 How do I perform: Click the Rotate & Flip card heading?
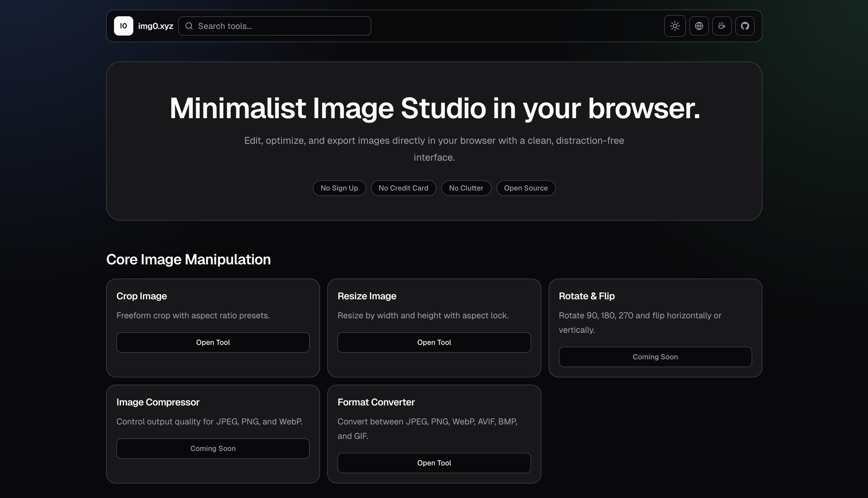click(586, 296)
